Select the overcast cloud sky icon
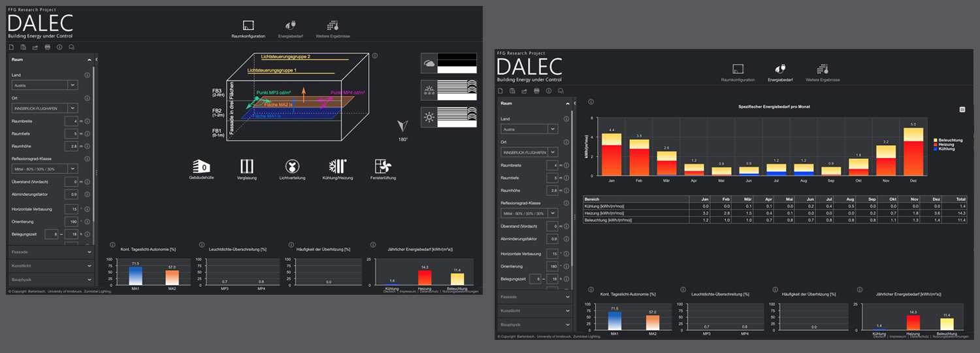This screenshot has width=980, height=353. [430, 63]
